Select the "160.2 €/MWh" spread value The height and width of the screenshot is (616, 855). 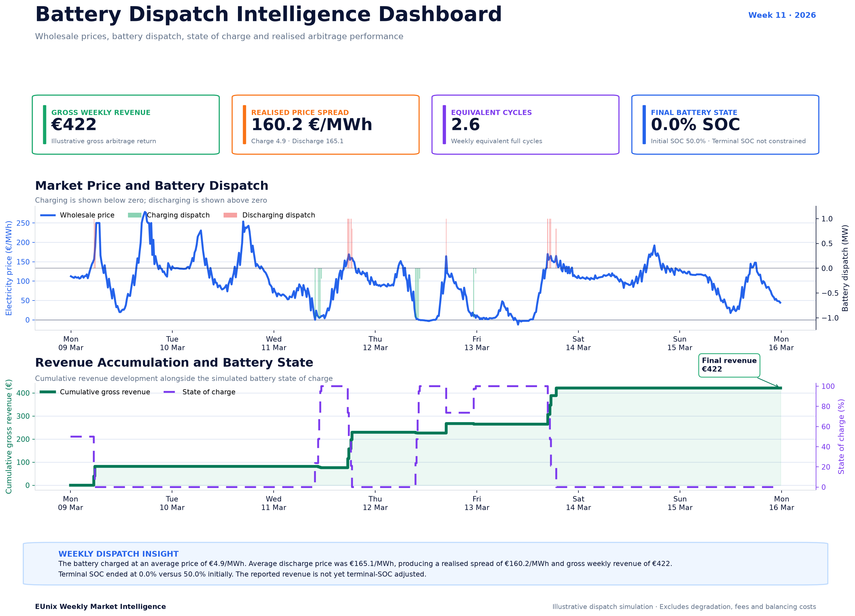312,124
